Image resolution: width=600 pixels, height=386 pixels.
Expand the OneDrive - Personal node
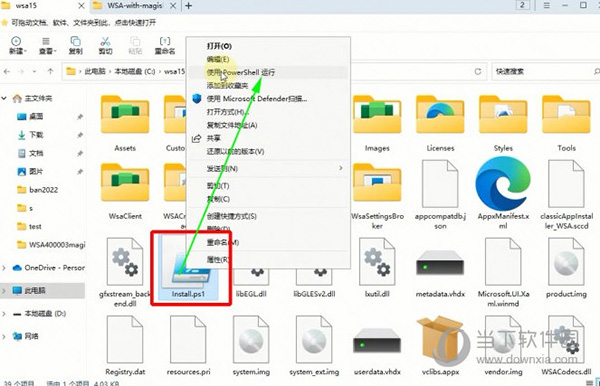(4, 268)
